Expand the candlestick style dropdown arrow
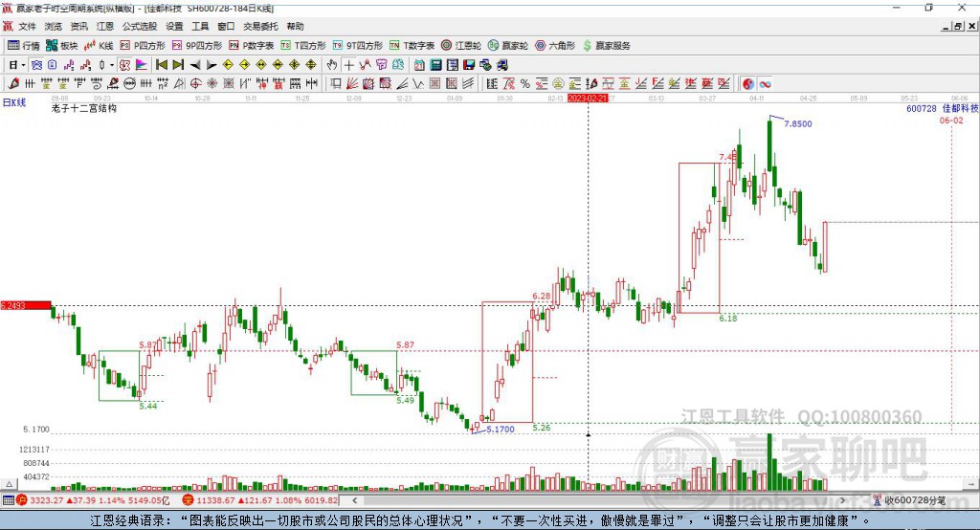The image size is (980, 530). (112, 65)
